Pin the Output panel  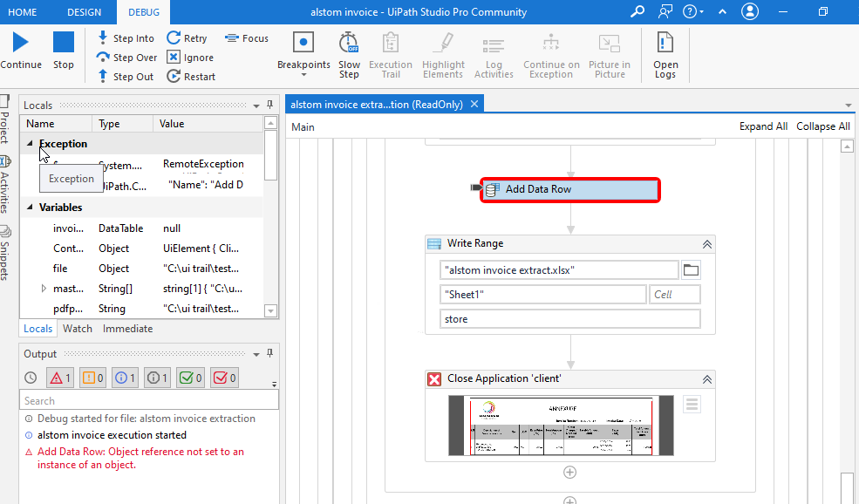(x=270, y=353)
